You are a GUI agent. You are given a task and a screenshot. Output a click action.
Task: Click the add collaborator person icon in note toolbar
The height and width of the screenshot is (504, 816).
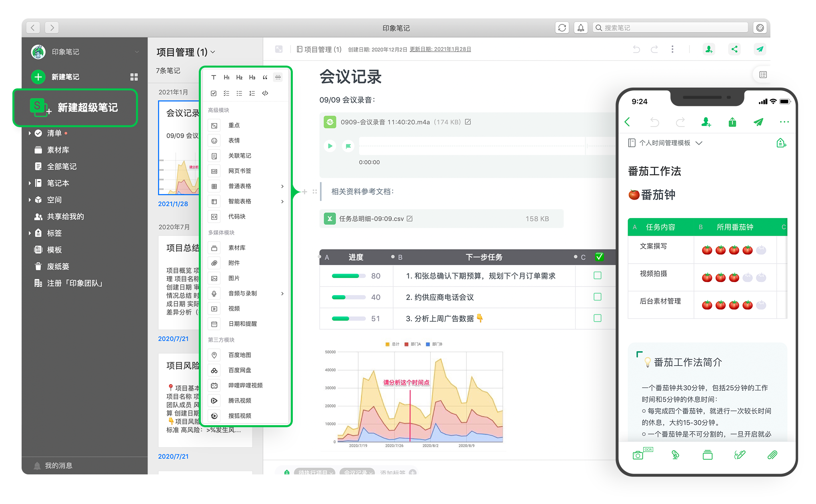click(709, 49)
